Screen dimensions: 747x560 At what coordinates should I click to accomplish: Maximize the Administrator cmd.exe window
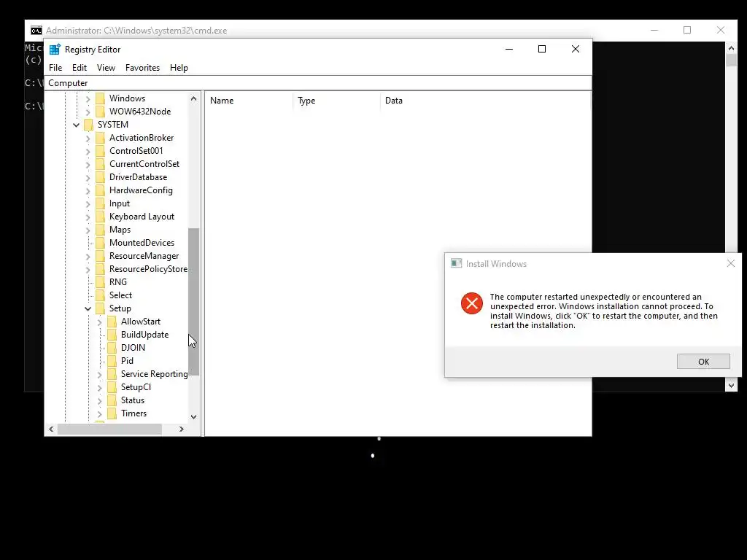point(687,30)
